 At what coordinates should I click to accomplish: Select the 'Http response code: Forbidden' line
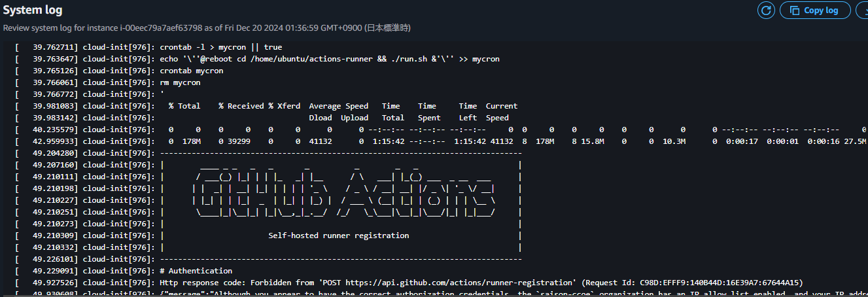pyautogui.click(x=408, y=283)
